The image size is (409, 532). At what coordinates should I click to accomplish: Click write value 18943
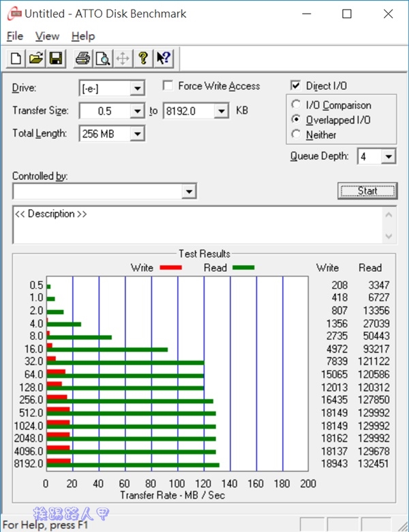(x=334, y=464)
